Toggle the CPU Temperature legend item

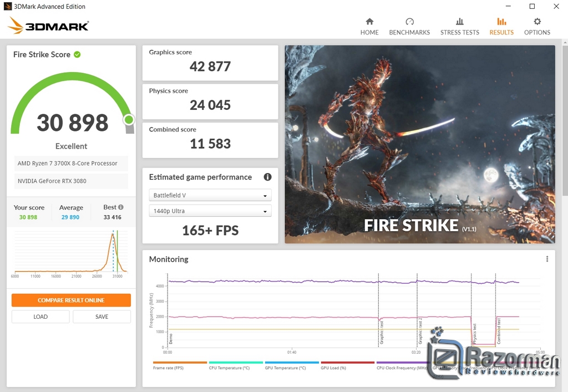click(236, 365)
